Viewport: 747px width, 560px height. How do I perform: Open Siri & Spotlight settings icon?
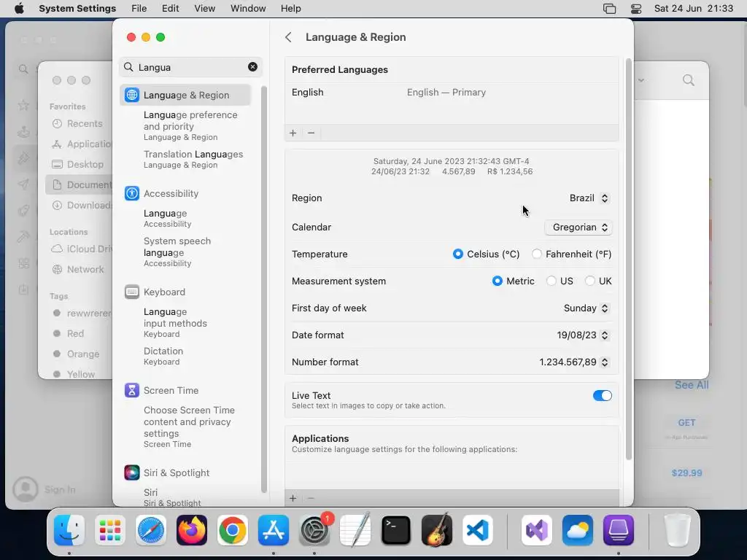[x=132, y=472]
